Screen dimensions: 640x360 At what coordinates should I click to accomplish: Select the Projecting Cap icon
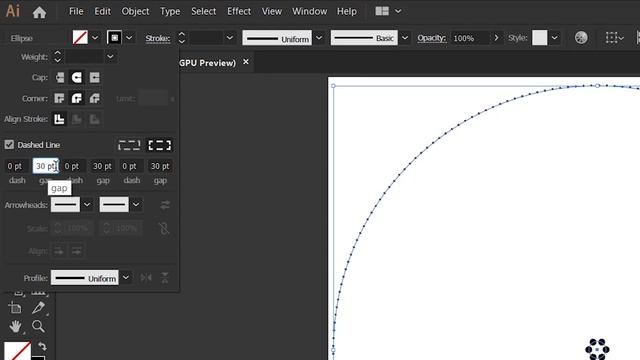point(94,78)
